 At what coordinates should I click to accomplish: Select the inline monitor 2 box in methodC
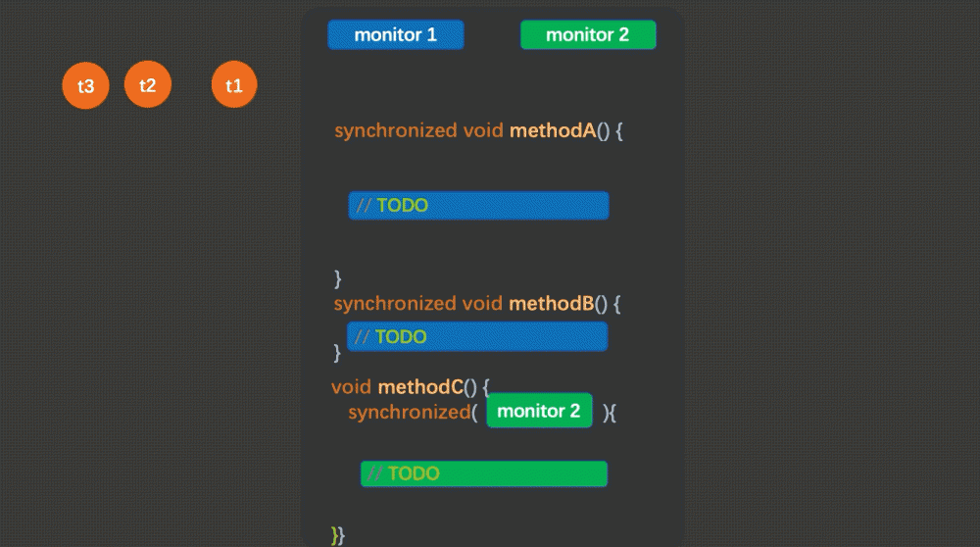tap(539, 411)
